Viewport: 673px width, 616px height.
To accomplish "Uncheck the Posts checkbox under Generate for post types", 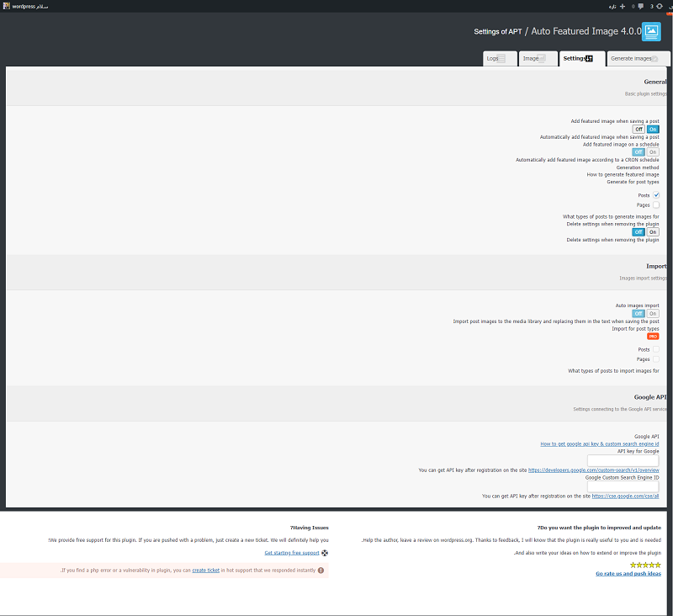I will pyautogui.click(x=655, y=195).
